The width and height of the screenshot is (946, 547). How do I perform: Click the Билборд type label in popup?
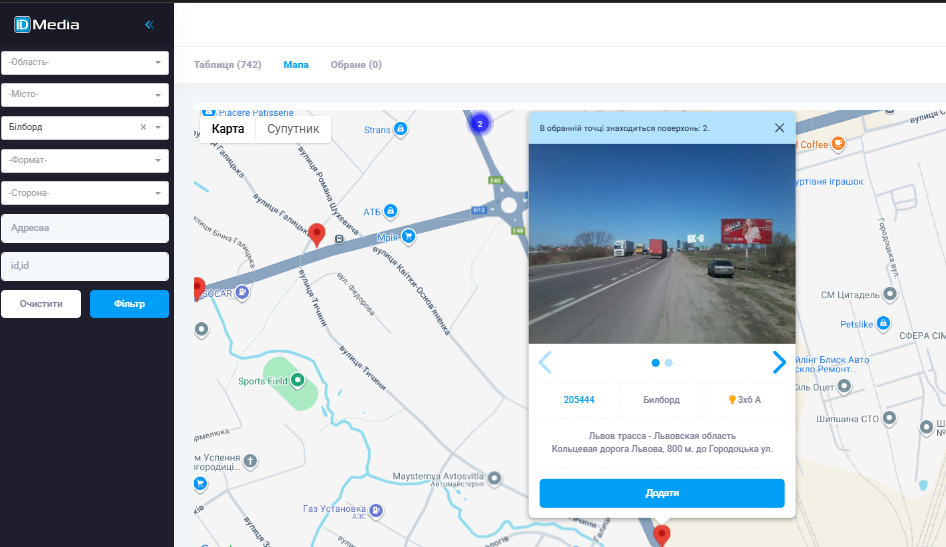tap(661, 399)
